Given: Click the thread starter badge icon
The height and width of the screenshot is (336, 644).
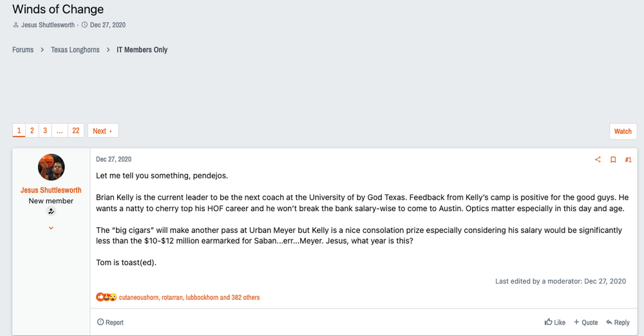Looking at the screenshot, I should pyautogui.click(x=52, y=211).
